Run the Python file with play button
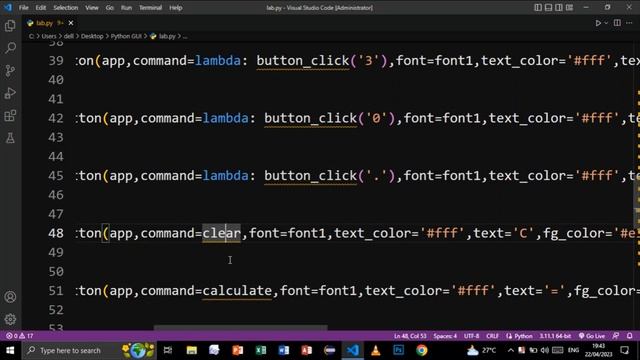The width and height of the screenshot is (640, 360). (598, 23)
